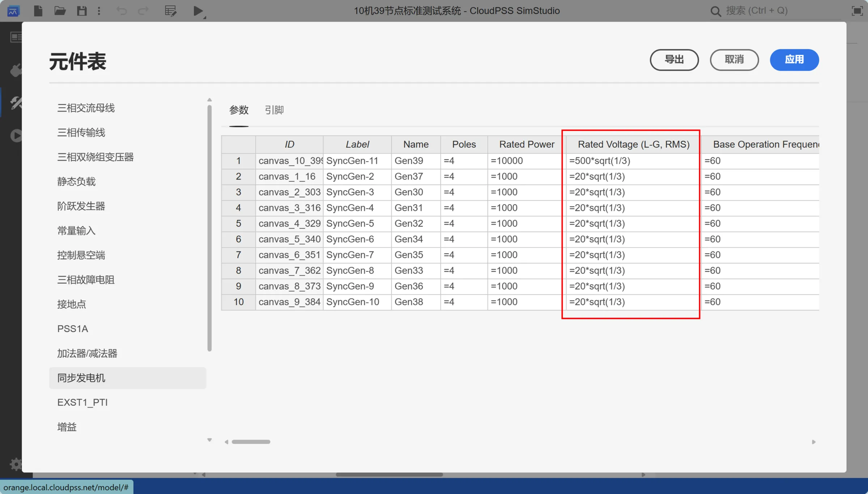Open component table edit icon
Image resolution: width=868 pixels, height=494 pixels.
(x=170, y=11)
